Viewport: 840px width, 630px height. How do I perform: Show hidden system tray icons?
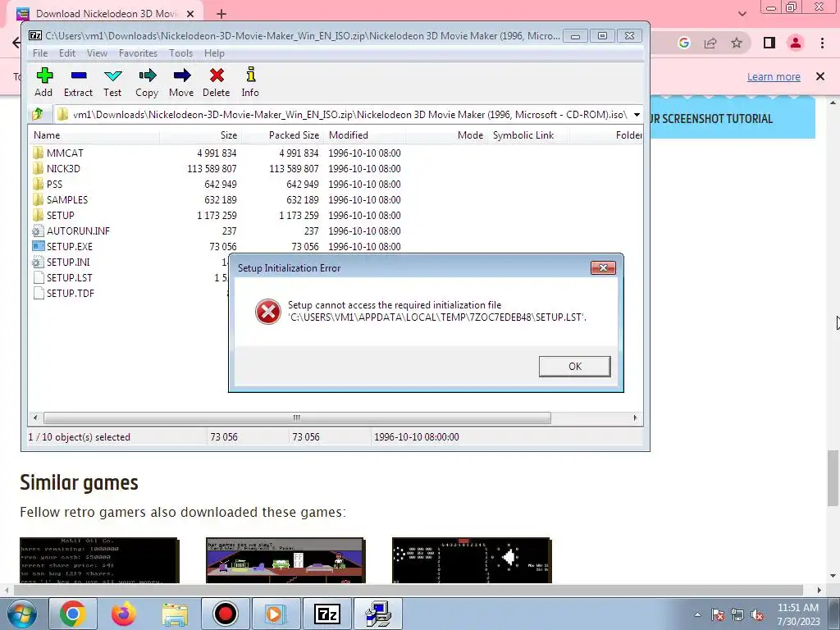[x=697, y=614]
